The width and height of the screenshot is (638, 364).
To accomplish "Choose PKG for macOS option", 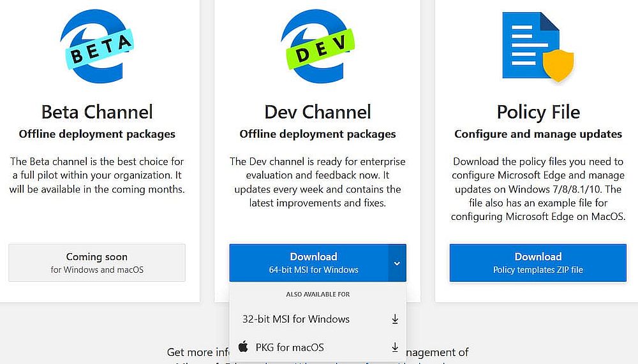I will tap(290, 347).
